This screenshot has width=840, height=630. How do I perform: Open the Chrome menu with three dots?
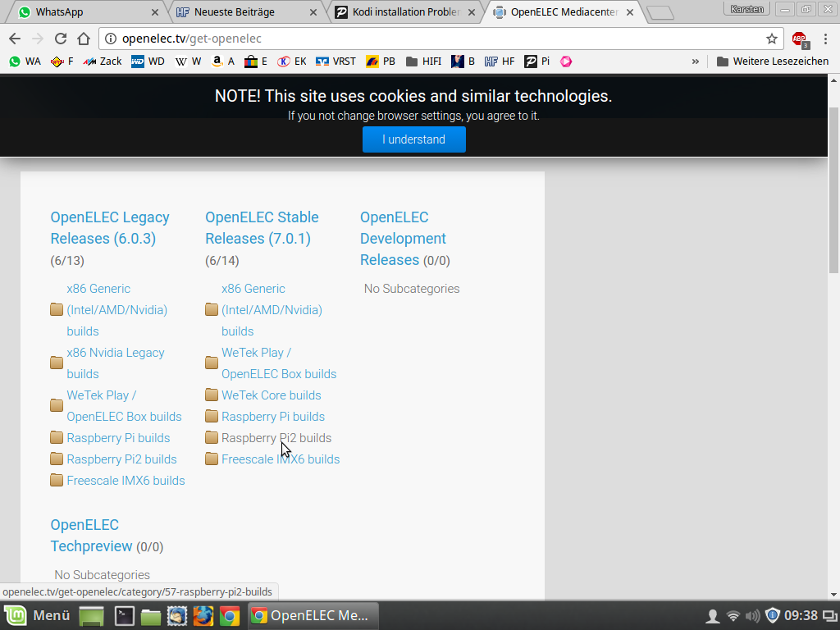824,39
